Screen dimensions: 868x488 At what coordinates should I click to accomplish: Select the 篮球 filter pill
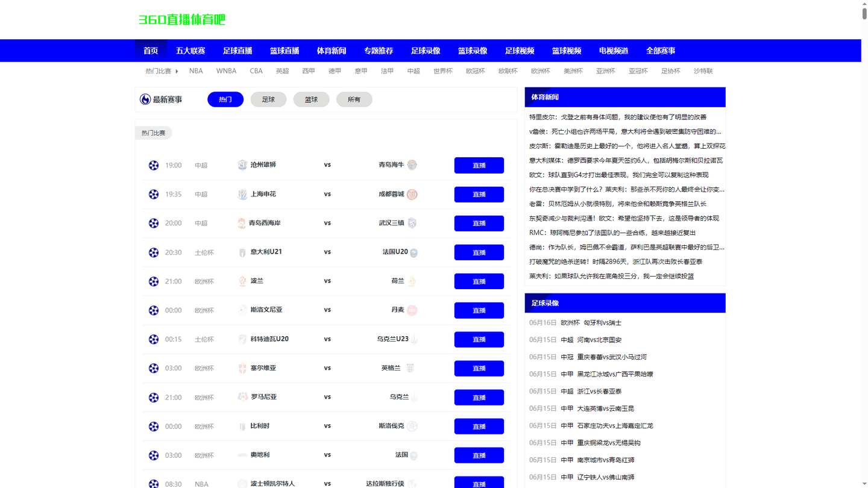point(311,99)
